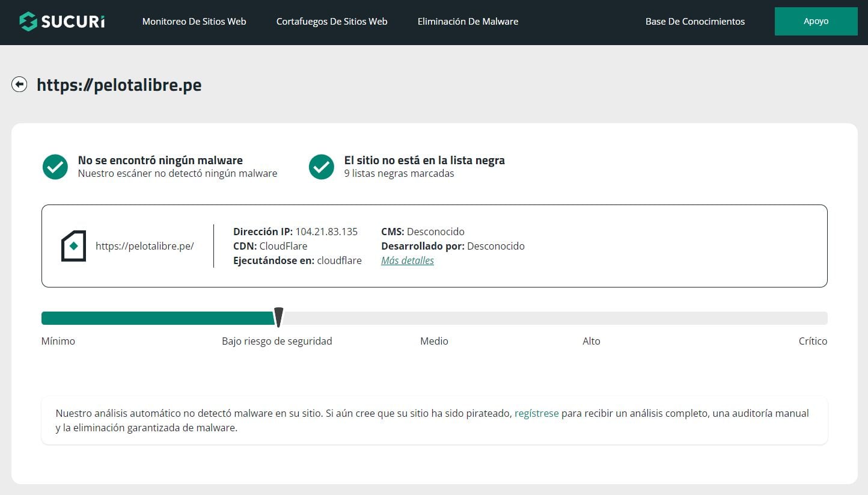Click the risk level pointer marker
The height and width of the screenshot is (495, 868).
[278, 316]
